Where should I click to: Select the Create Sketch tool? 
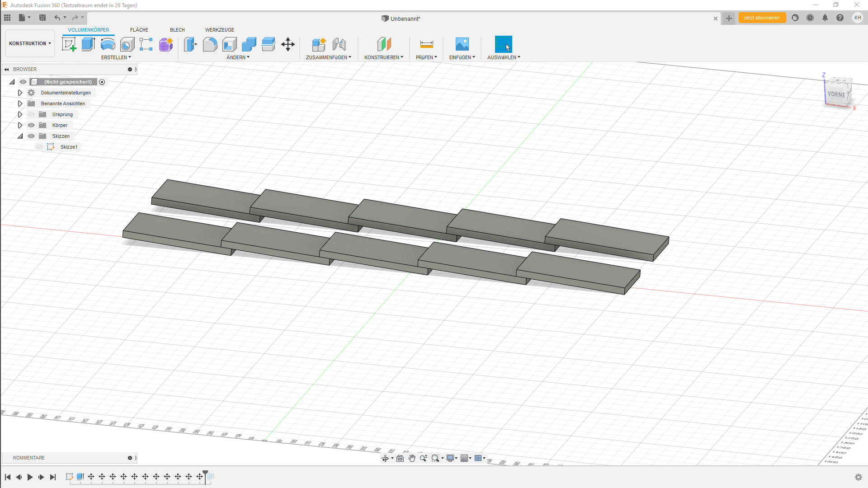[x=69, y=44]
